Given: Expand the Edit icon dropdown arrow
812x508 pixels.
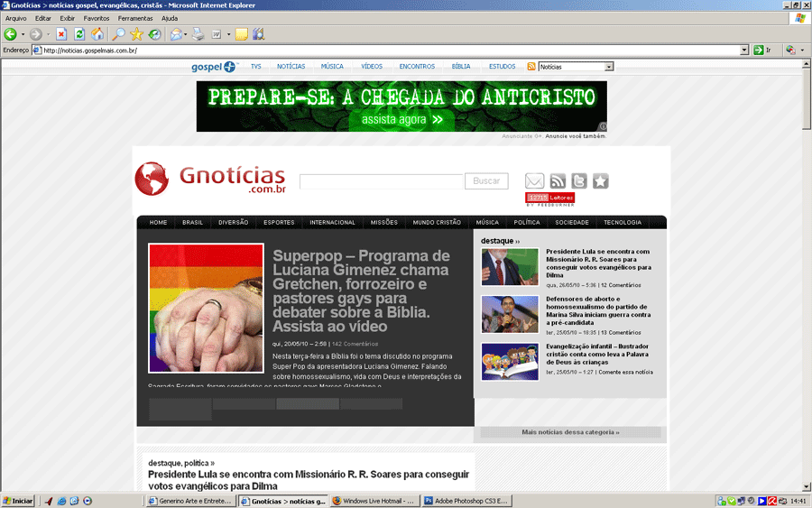Looking at the screenshot, I should [x=228, y=34].
